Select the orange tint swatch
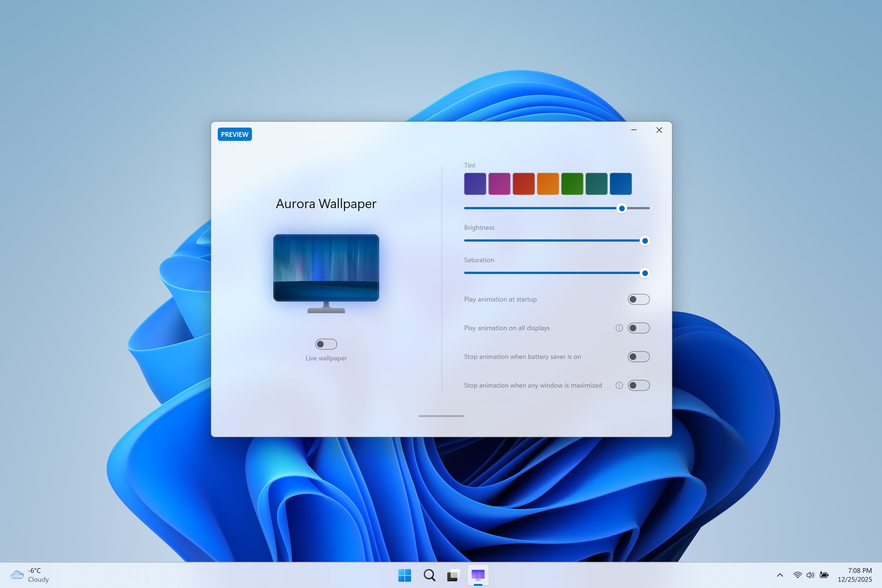882x588 pixels. pos(548,184)
